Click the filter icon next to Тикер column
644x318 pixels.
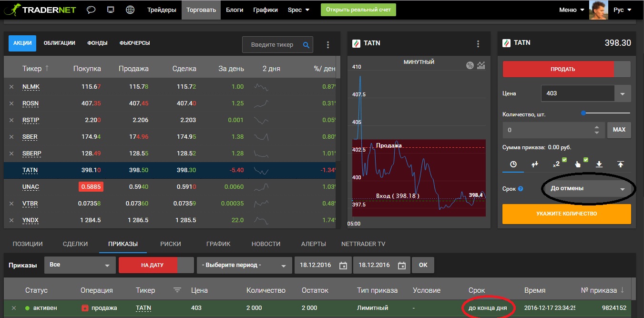coord(177,290)
